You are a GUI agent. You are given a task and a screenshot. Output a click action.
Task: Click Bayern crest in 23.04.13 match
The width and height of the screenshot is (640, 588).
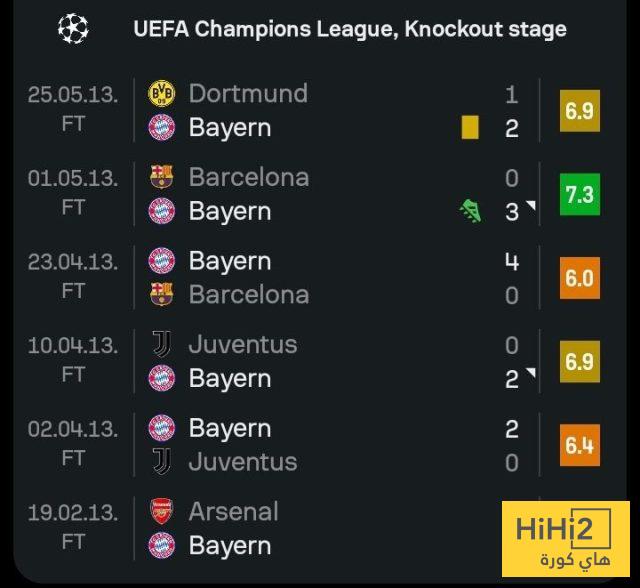pos(161,261)
